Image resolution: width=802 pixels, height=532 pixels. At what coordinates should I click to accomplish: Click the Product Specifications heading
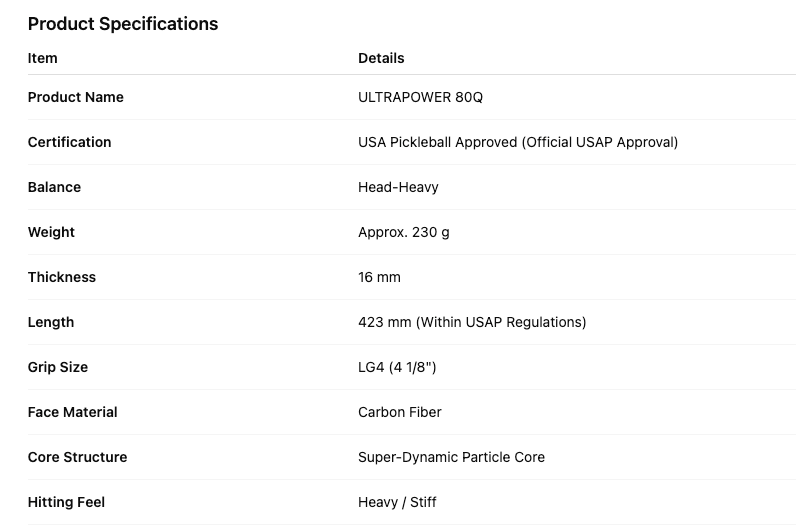point(123,24)
